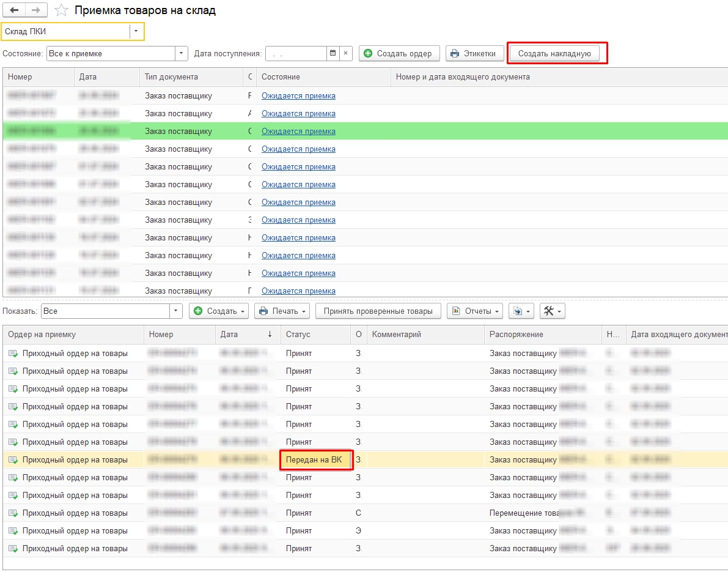This screenshot has height=572, width=728.
Task: Select the Передан на ВК status cell
Action: click(x=316, y=460)
